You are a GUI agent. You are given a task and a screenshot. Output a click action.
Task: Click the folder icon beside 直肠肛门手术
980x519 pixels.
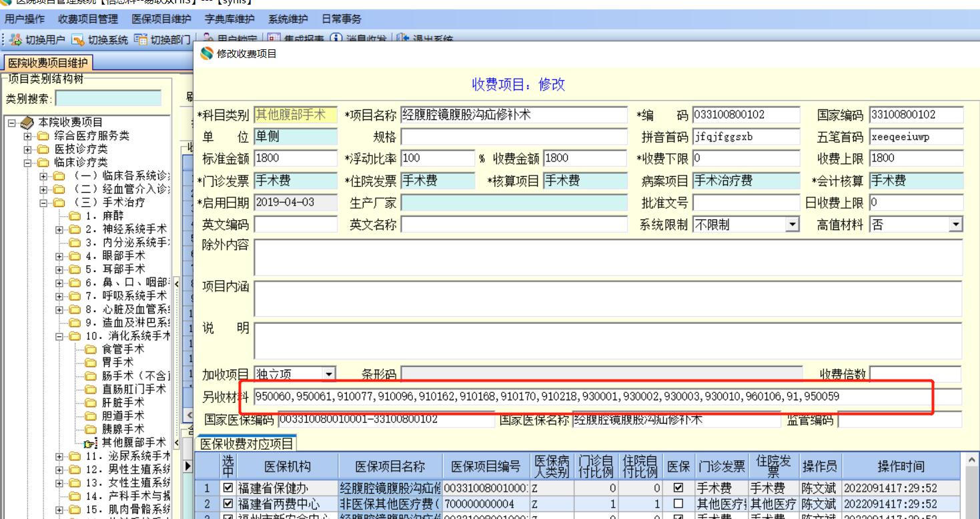point(90,389)
